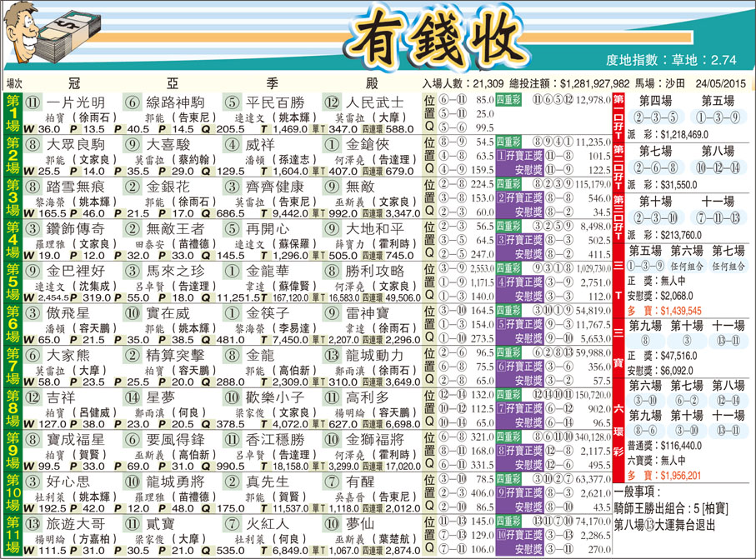Open horse name 傲飛星
This screenshot has height=559, width=756.
coord(68,313)
